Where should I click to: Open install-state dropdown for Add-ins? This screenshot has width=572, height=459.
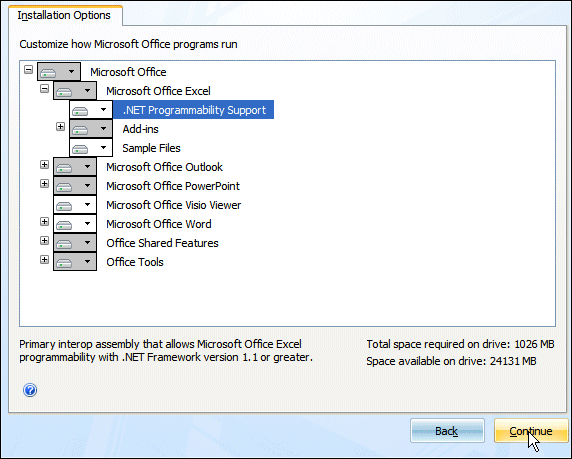[91, 129]
